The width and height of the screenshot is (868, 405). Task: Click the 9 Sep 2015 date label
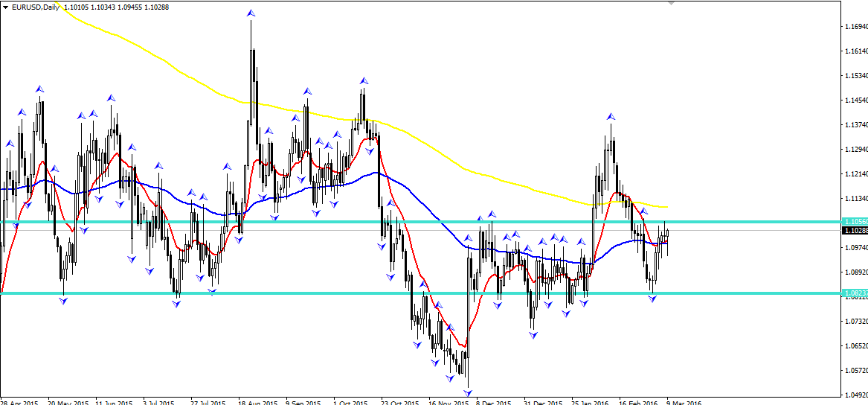click(x=303, y=403)
